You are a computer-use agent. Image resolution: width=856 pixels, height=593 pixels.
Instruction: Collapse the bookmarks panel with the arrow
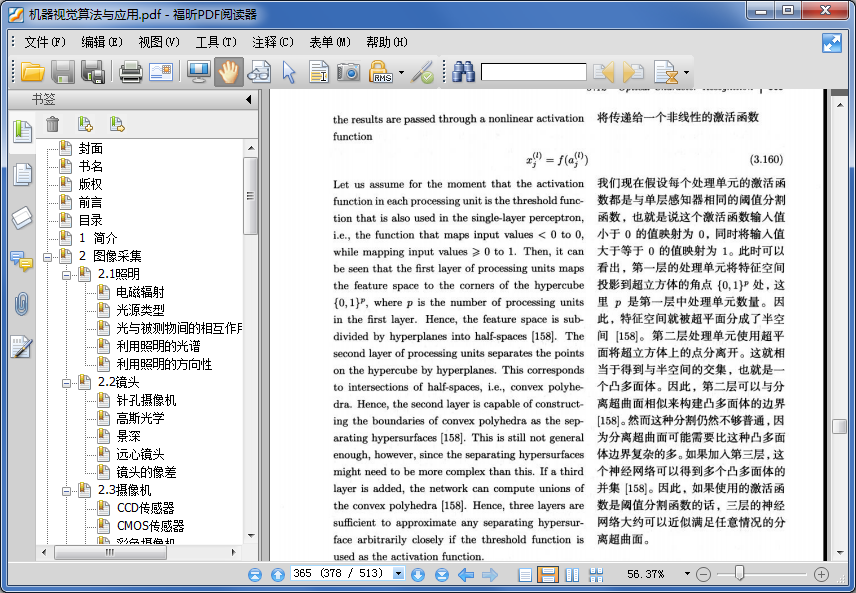click(249, 99)
